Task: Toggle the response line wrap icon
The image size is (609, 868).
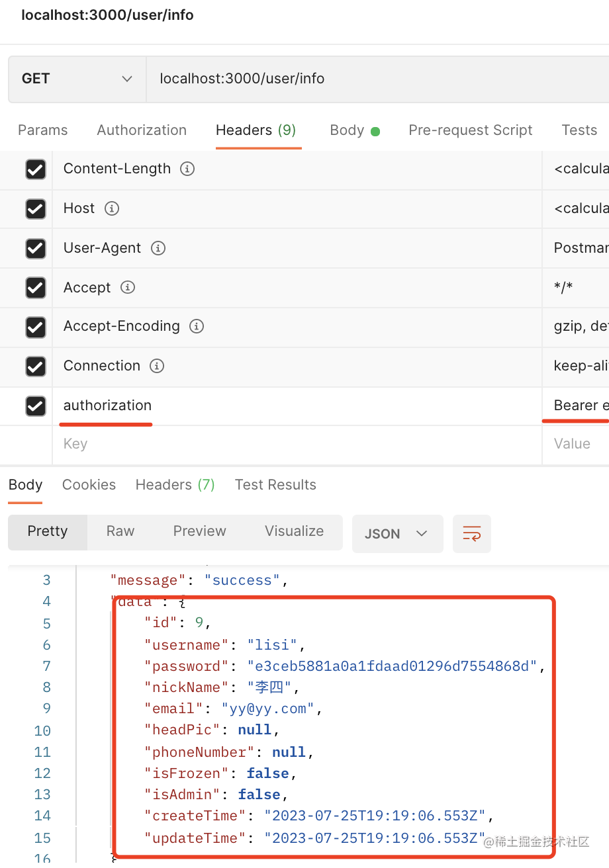Action: click(472, 533)
